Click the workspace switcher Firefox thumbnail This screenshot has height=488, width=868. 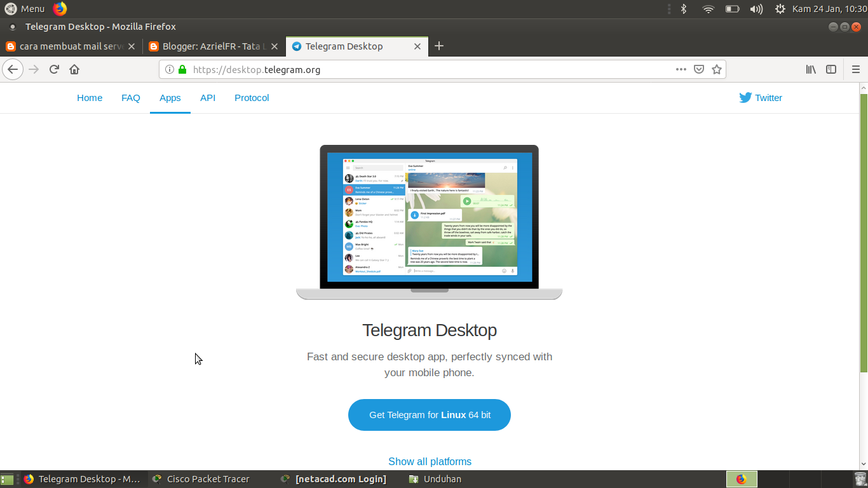pyautogui.click(x=742, y=479)
